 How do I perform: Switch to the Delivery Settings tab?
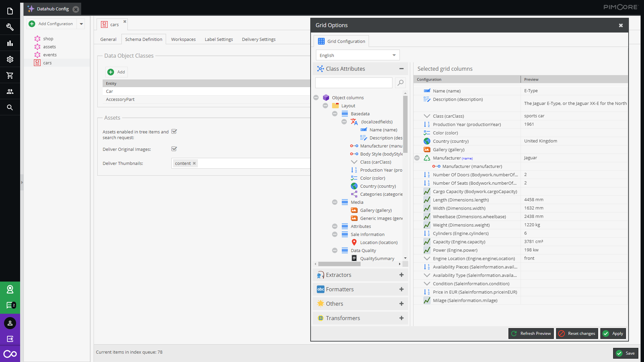coord(258,39)
